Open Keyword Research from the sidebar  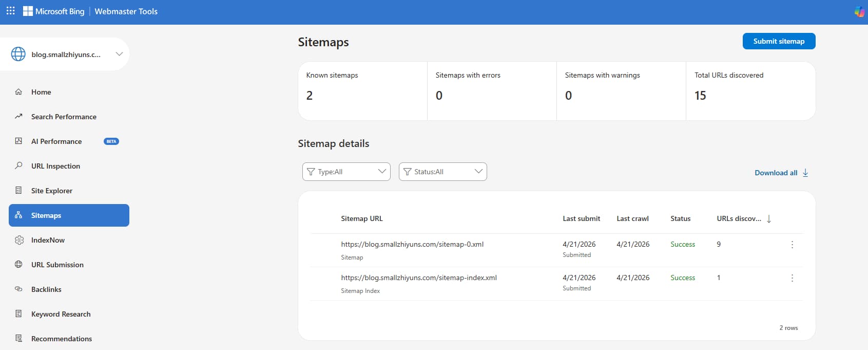click(61, 314)
